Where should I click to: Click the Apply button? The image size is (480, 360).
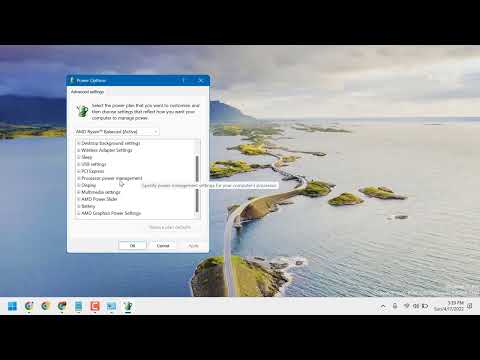tap(194, 246)
